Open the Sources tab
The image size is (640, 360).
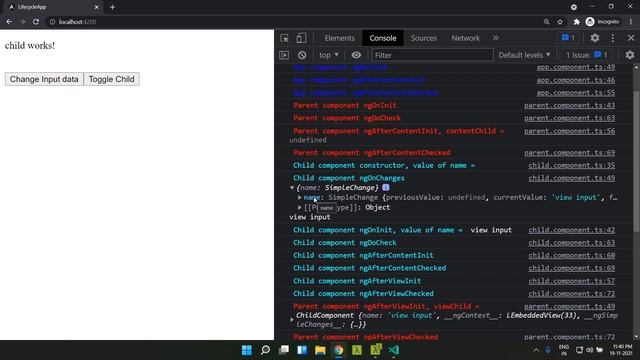pyautogui.click(x=424, y=38)
